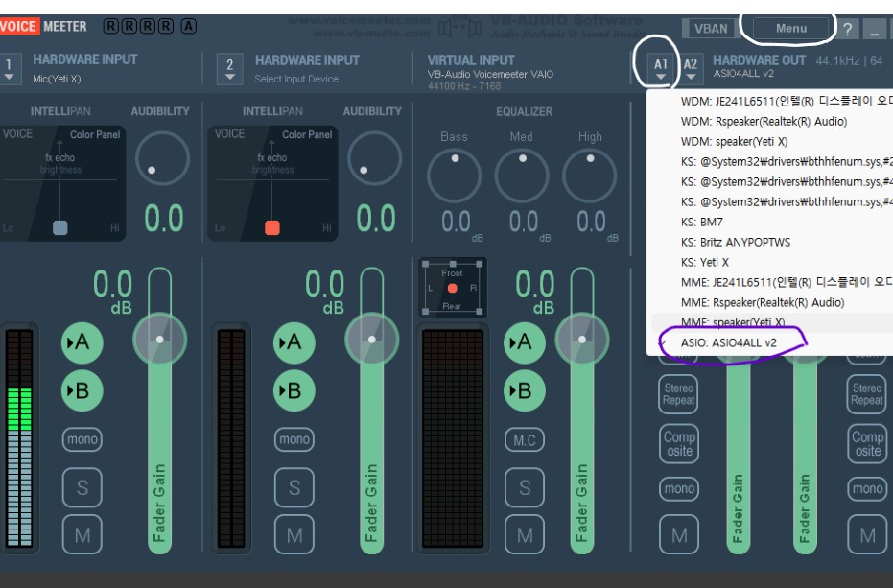Screen dimensions: 893x588
Task: Choose KS: Yeti X output device
Action: point(704,262)
